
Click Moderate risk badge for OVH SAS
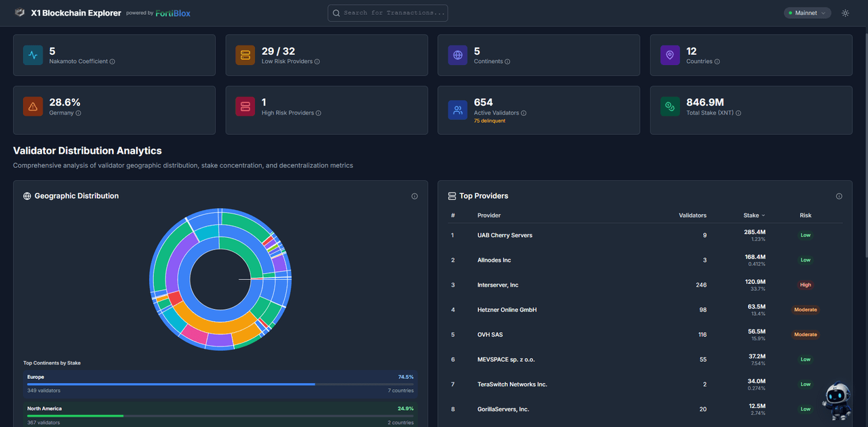[x=806, y=335]
